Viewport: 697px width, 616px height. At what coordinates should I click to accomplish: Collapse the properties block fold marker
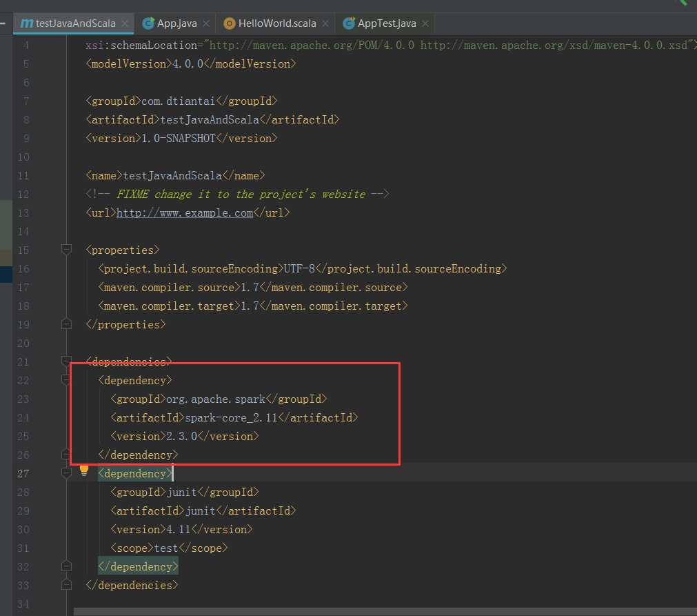point(67,250)
